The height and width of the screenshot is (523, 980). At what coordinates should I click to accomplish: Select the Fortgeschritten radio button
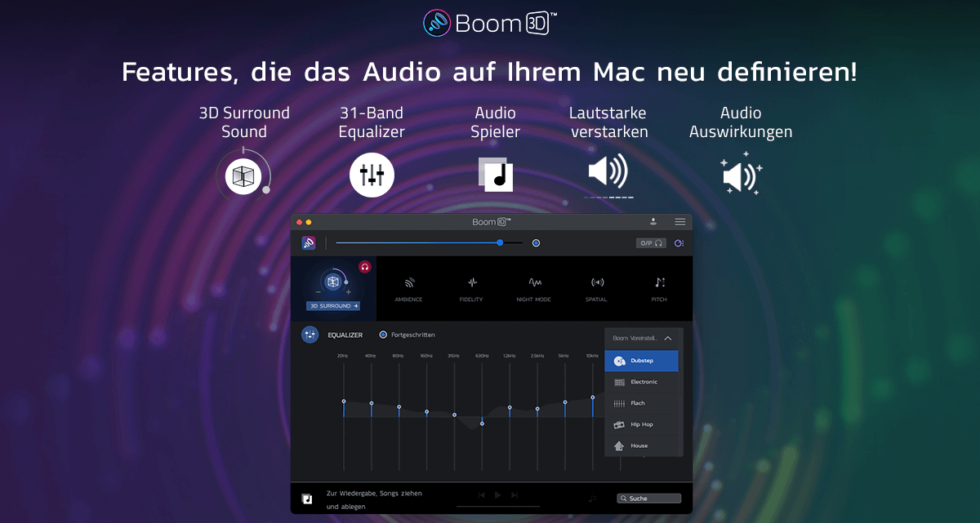click(383, 335)
